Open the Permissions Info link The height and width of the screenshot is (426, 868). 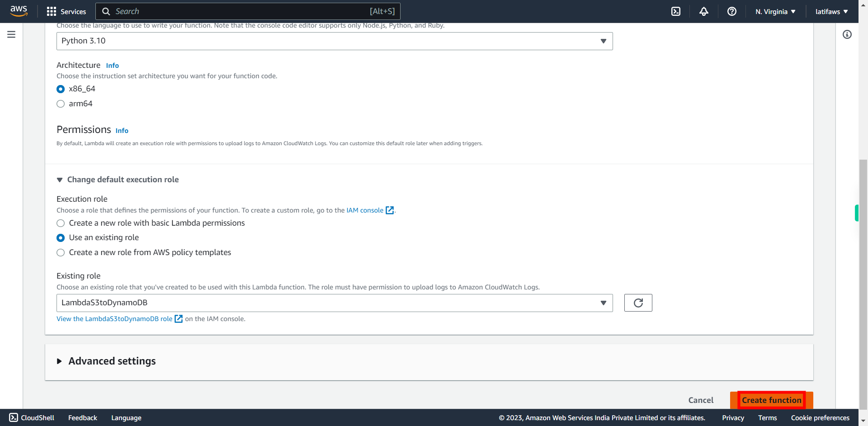pyautogui.click(x=122, y=131)
